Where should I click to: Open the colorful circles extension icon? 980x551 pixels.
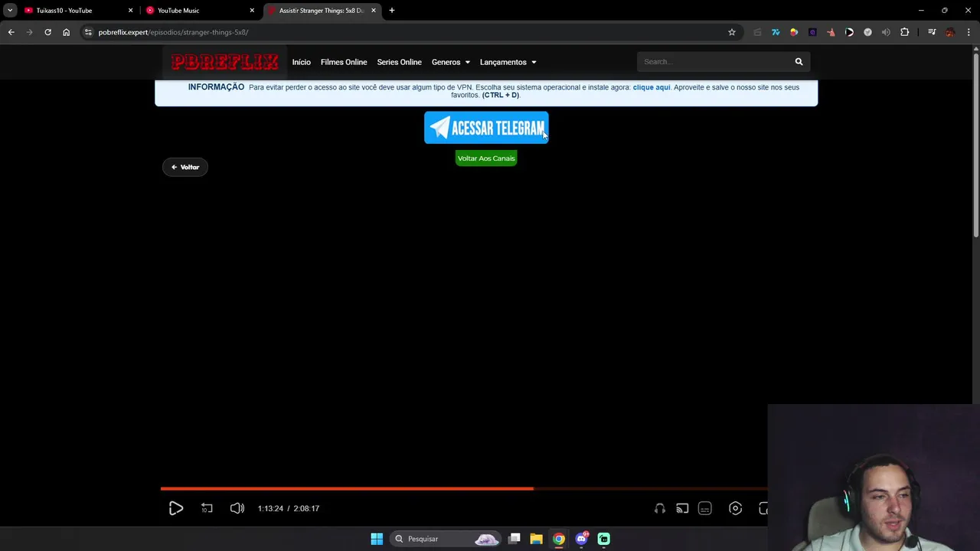[x=794, y=32]
